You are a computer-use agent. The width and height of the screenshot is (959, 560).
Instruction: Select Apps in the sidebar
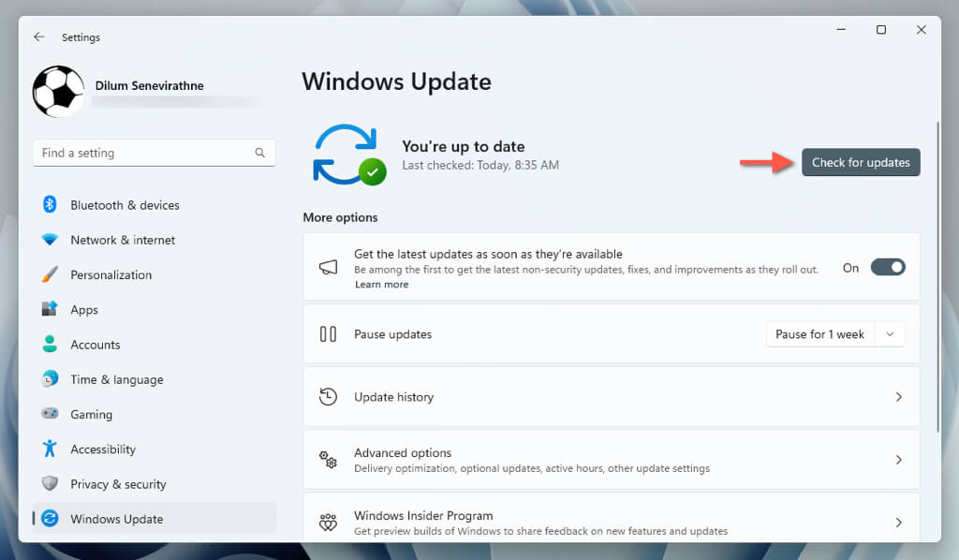(155, 309)
